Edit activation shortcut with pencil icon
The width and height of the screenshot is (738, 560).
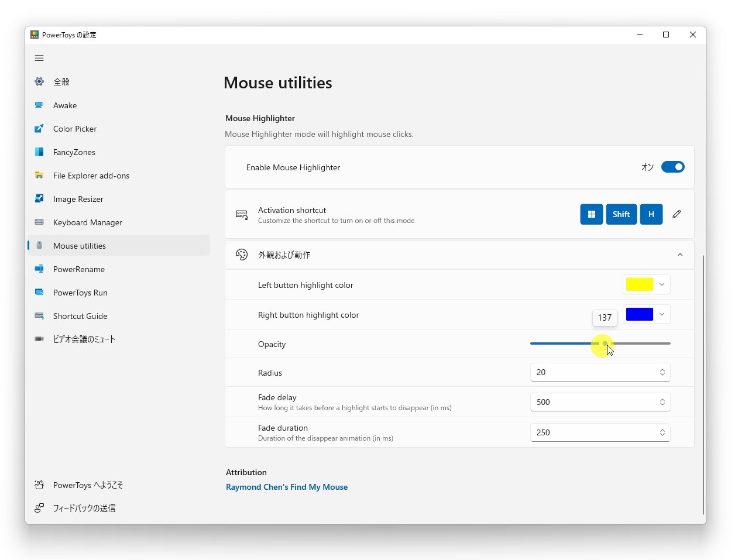(x=677, y=214)
